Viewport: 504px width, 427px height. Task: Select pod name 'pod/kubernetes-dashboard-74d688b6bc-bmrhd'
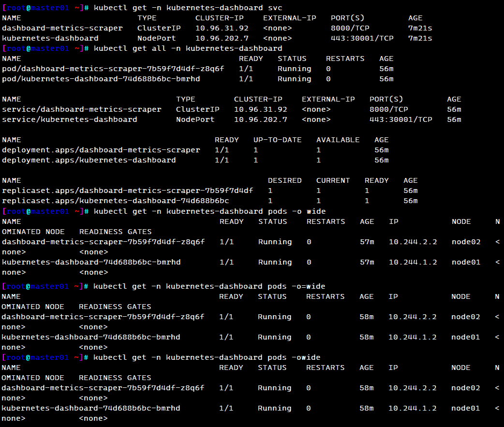pos(101,79)
